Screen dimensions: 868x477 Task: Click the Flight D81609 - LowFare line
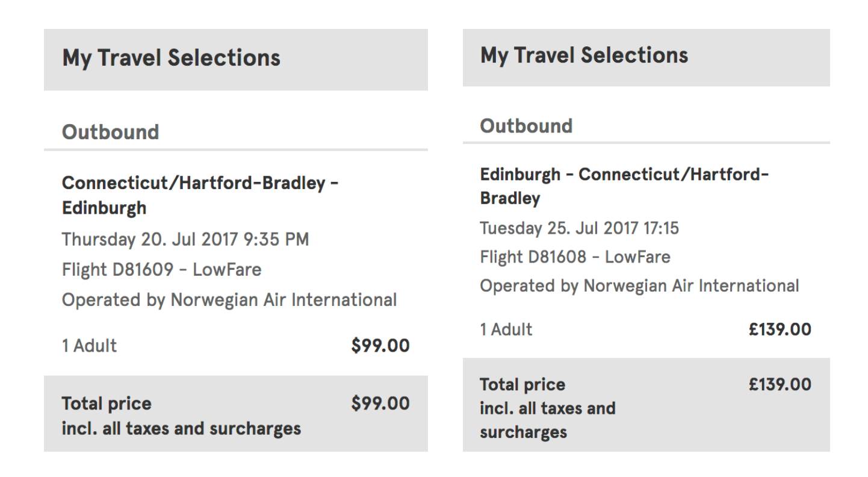(161, 269)
